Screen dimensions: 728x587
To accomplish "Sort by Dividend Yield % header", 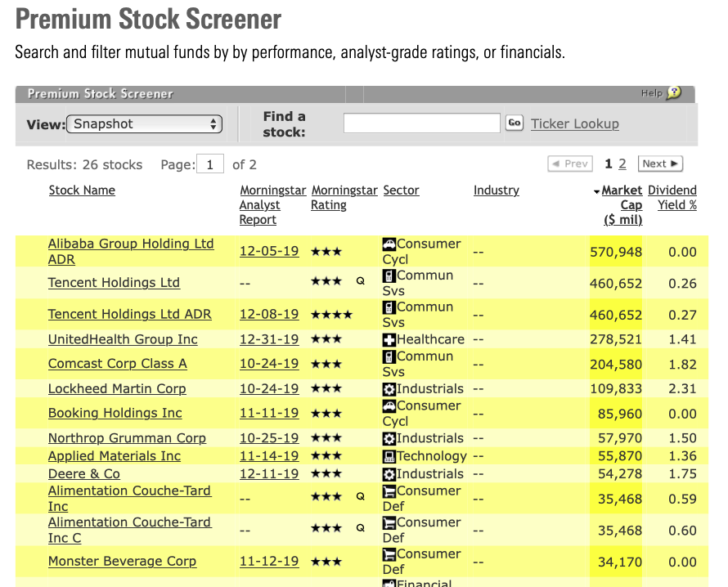I will [x=672, y=198].
